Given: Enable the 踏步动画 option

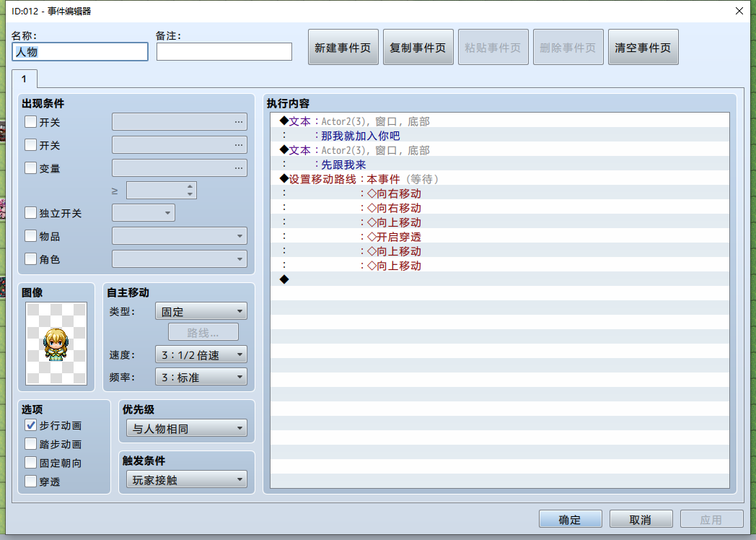Looking at the screenshot, I should click(x=30, y=444).
